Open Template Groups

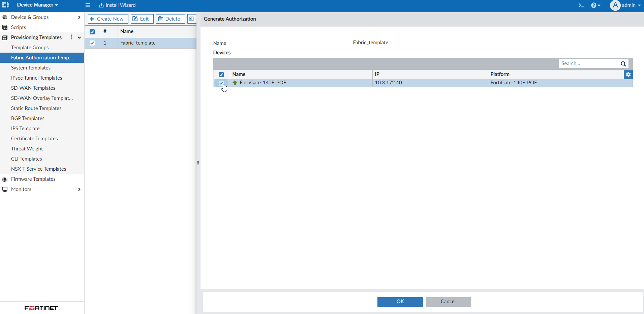pyautogui.click(x=30, y=48)
